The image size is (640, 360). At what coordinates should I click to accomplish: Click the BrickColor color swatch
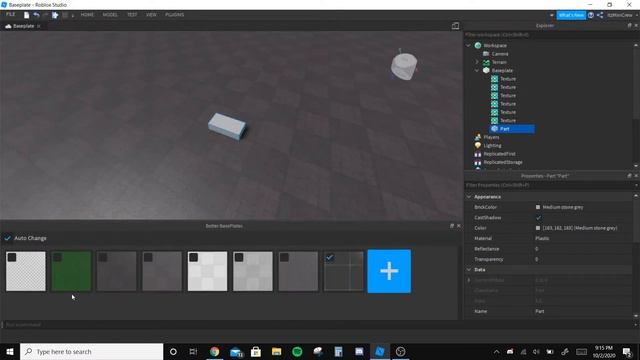[538, 207]
